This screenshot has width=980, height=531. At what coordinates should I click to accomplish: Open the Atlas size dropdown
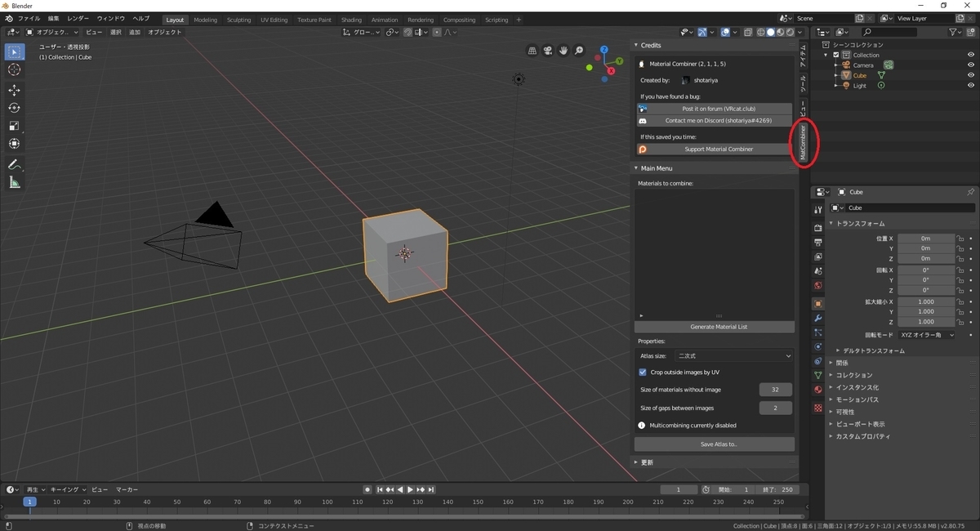pos(735,356)
